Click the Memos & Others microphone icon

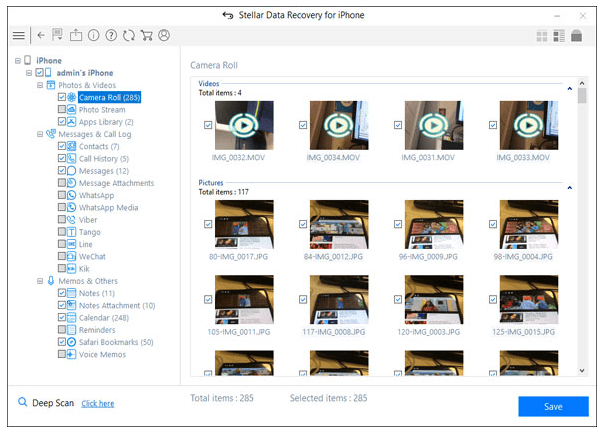51,281
